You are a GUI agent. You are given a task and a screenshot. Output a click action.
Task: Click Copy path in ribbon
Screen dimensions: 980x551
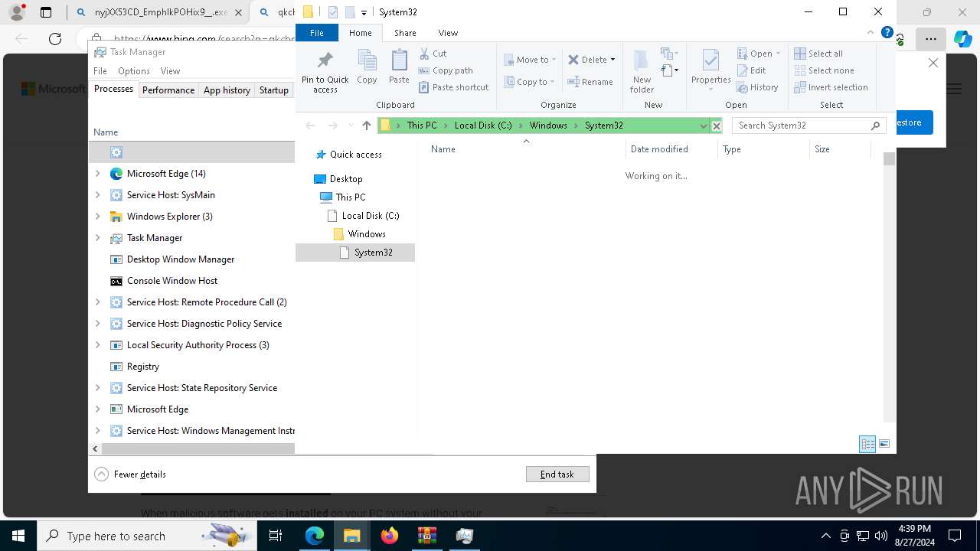click(445, 70)
